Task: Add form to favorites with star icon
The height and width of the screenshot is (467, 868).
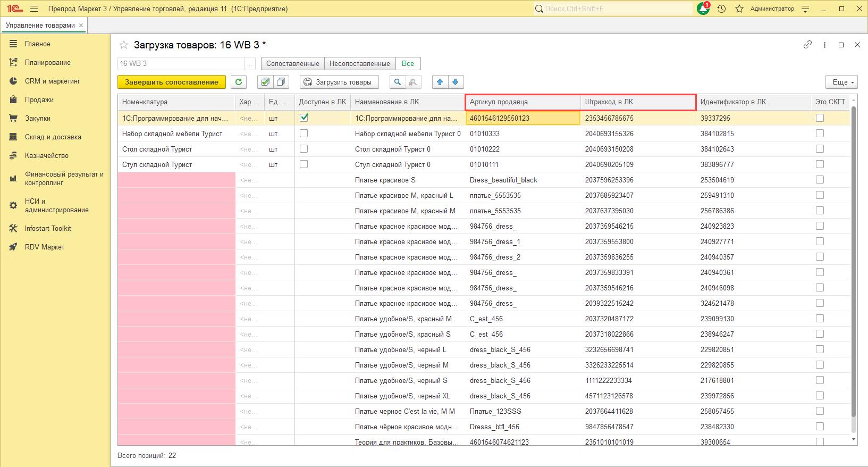Action: click(x=124, y=45)
